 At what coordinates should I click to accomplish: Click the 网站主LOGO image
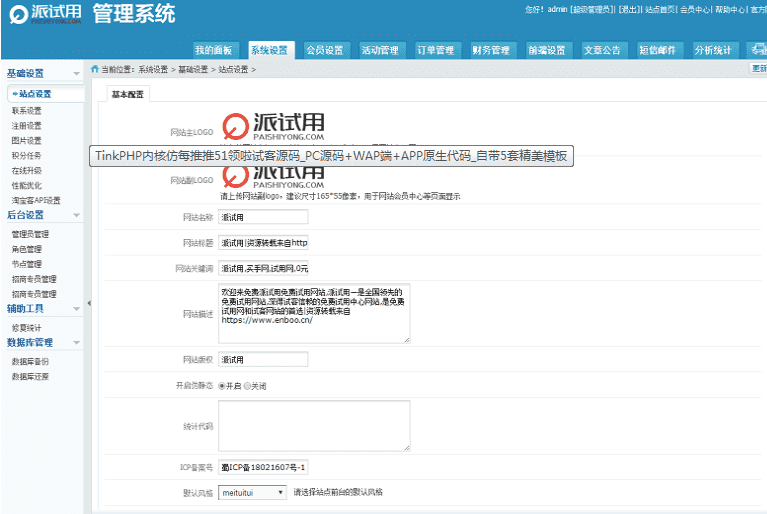[273, 126]
